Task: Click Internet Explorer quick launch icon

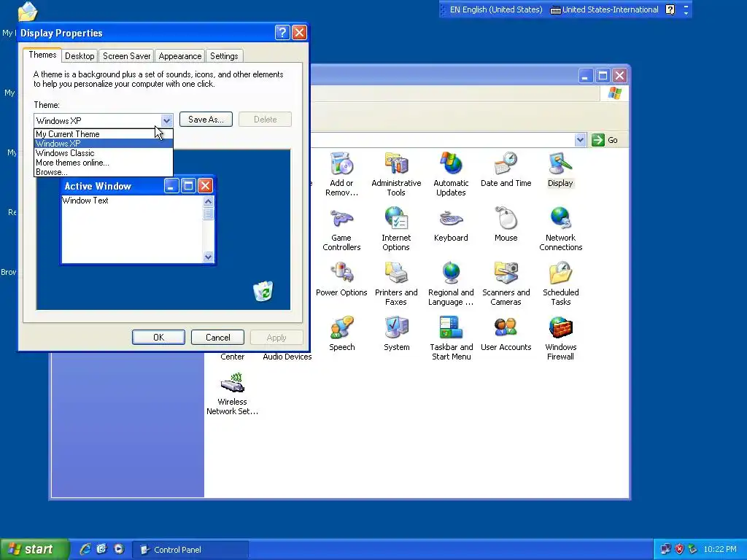Action: coord(85,549)
